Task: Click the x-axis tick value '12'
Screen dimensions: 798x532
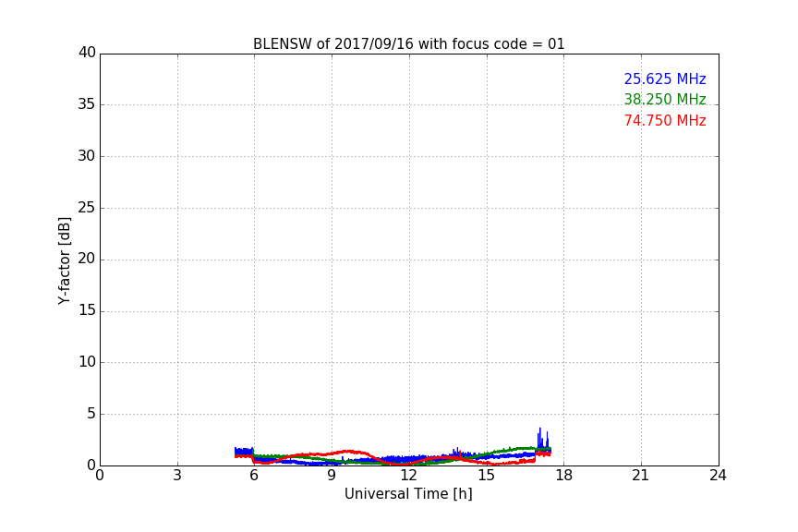Action: pos(408,476)
